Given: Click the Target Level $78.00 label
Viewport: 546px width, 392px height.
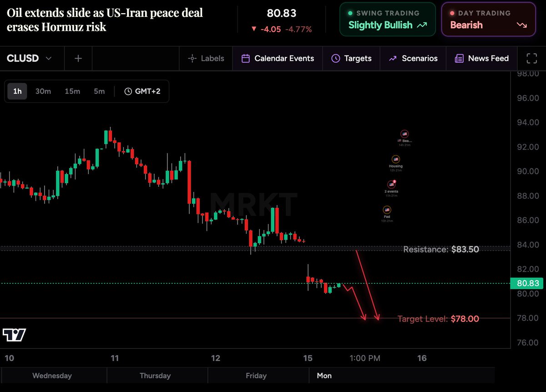Looking at the screenshot, I should [x=438, y=319].
